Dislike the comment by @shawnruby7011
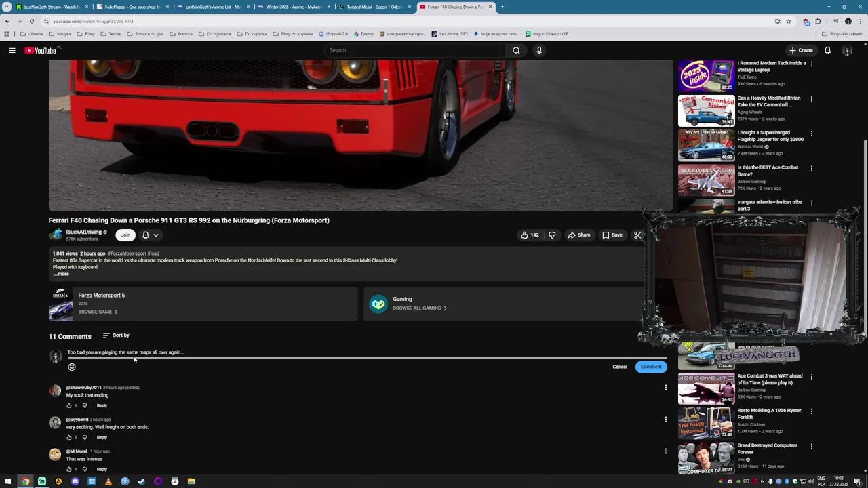Screen dimensions: 868x488 pyautogui.click(x=85, y=405)
